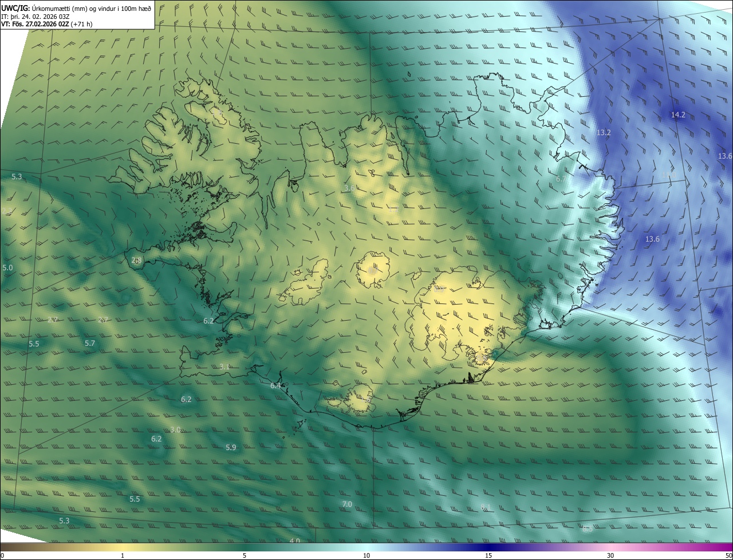Click the "IT: þri. 24. 02. 2026 03Z" line
The height and width of the screenshot is (560, 733).
tap(36, 16)
